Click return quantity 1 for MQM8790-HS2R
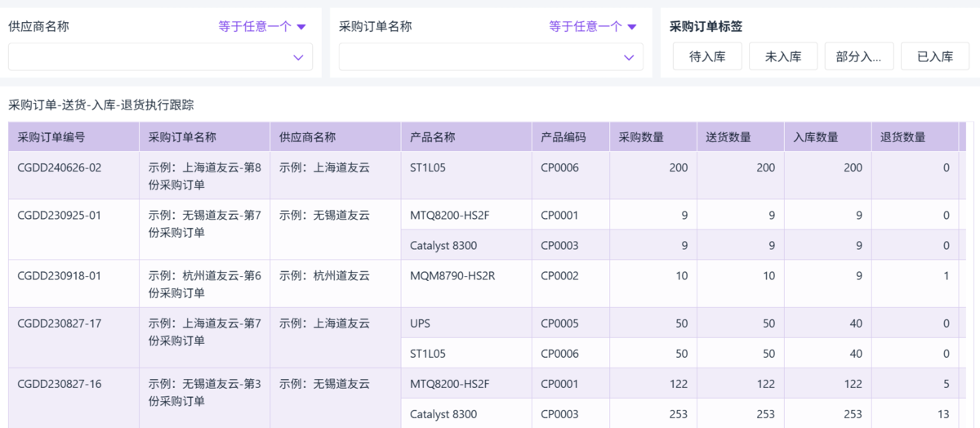The height and width of the screenshot is (428, 980). [x=947, y=275]
